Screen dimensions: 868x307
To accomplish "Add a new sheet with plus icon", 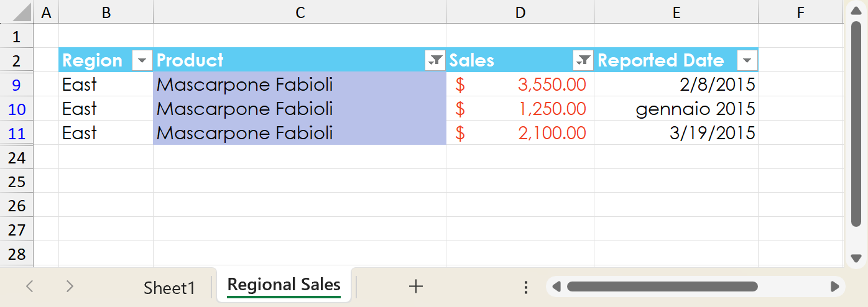I will tap(415, 286).
